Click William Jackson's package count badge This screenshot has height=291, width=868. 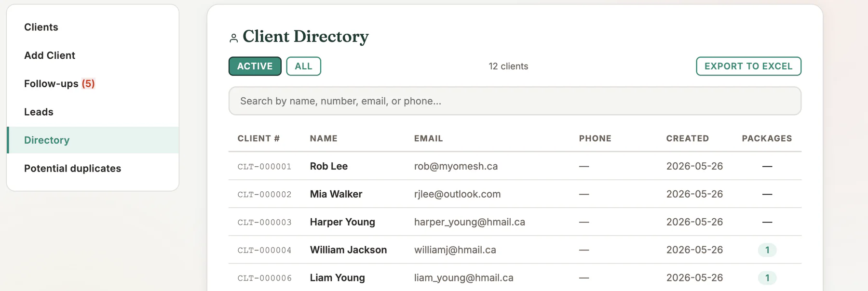pyautogui.click(x=767, y=250)
